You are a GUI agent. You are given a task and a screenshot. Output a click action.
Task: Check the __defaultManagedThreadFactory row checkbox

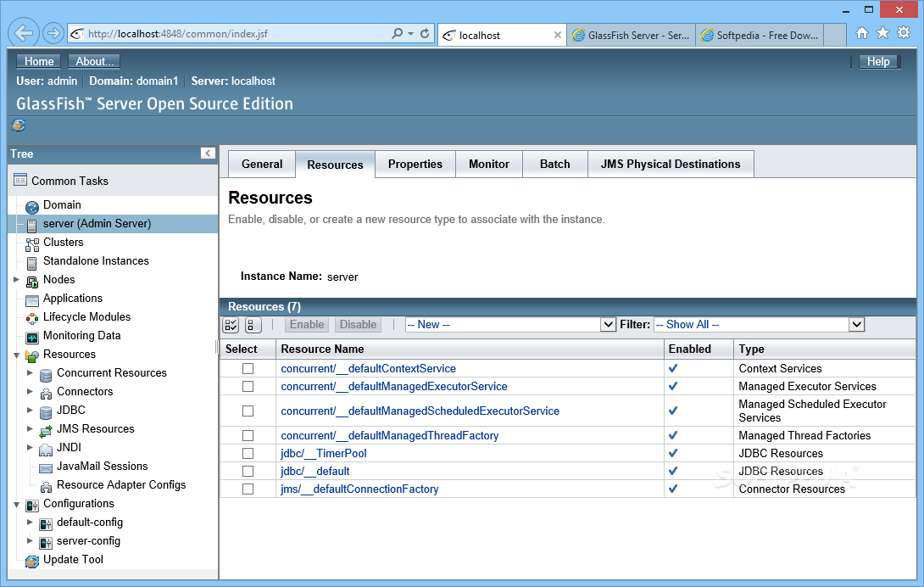tap(248, 435)
